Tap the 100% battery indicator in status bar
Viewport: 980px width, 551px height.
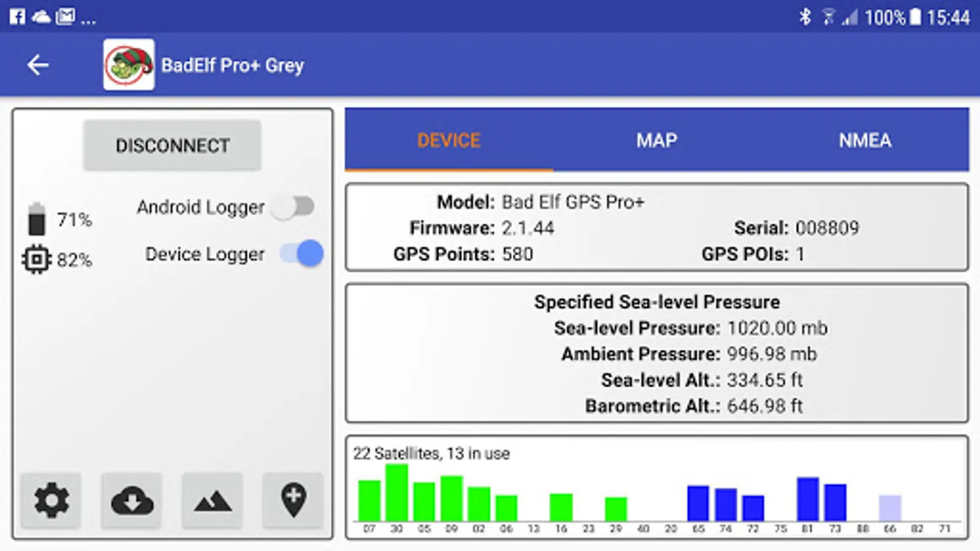(x=892, y=17)
